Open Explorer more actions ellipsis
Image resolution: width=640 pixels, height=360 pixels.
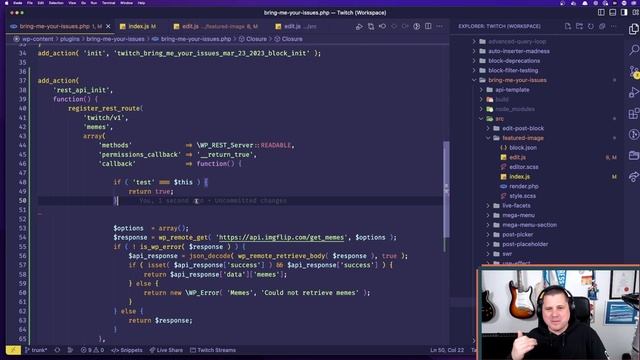[613, 26]
